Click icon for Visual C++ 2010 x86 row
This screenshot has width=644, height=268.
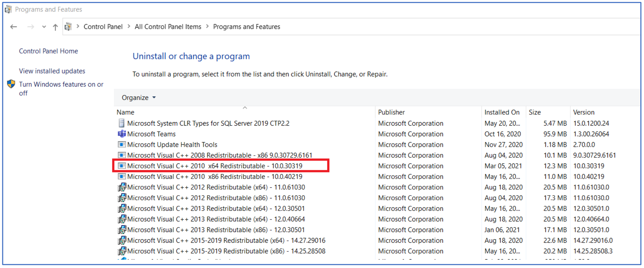121,176
